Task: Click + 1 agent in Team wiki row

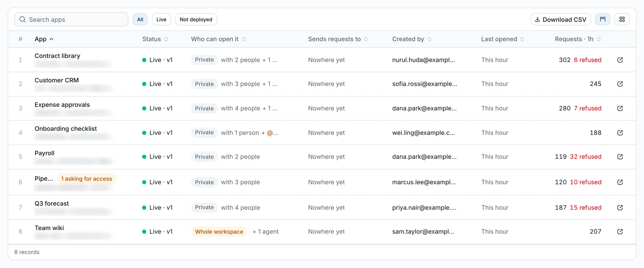Action: click(266, 232)
